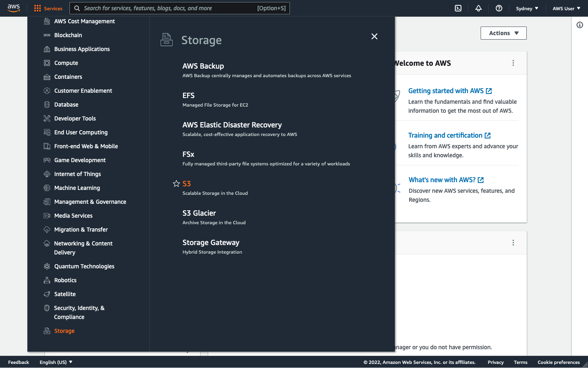
Task: Follow the Getting started with AWS link
Action: tap(446, 91)
